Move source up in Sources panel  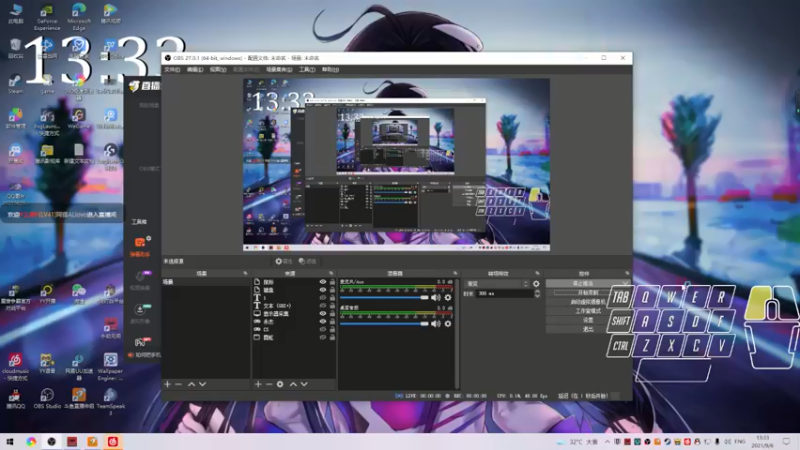coord(293,384)
